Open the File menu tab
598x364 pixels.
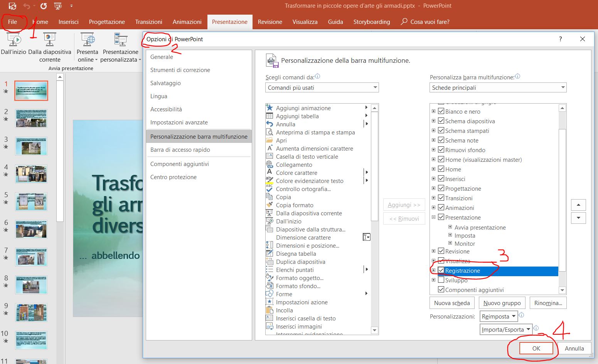click(x=13, y=22)
